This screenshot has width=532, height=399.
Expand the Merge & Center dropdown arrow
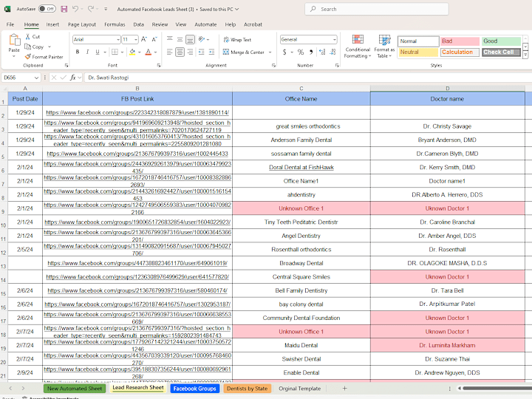pos(270,52)
